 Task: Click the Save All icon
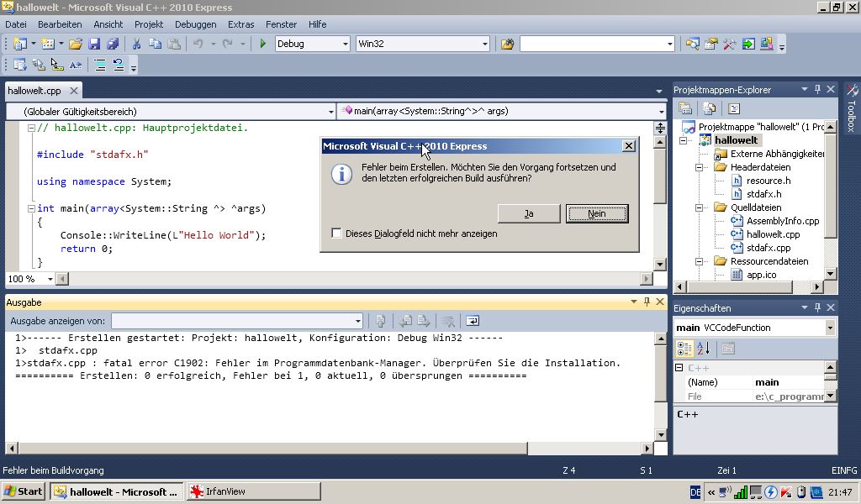113,44
